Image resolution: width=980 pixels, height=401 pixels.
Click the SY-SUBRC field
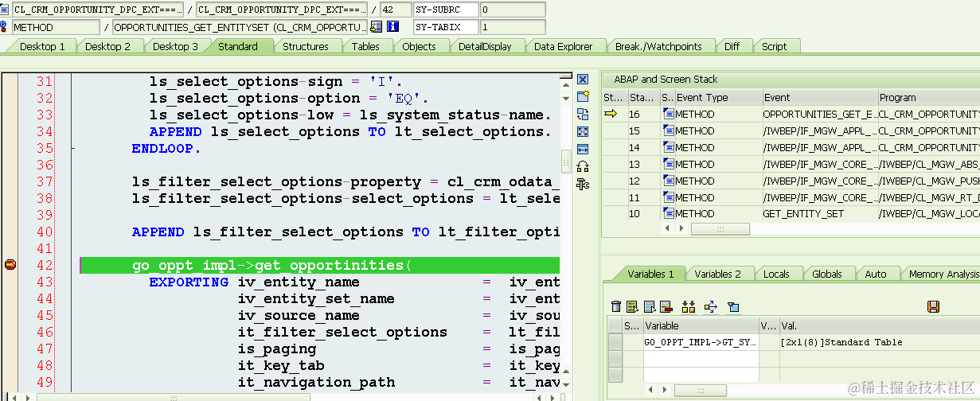coord(446,10)
